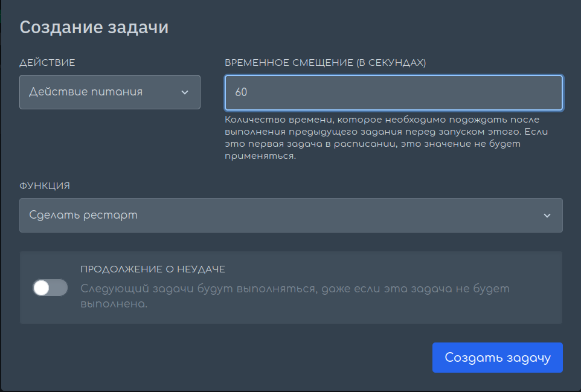Viewport: 581px width, 392px height.
Task: Click the "ПРОДОЛЖЕНИЕ О НЕУДАЧЕ" label text
Action: pos(153,269)
